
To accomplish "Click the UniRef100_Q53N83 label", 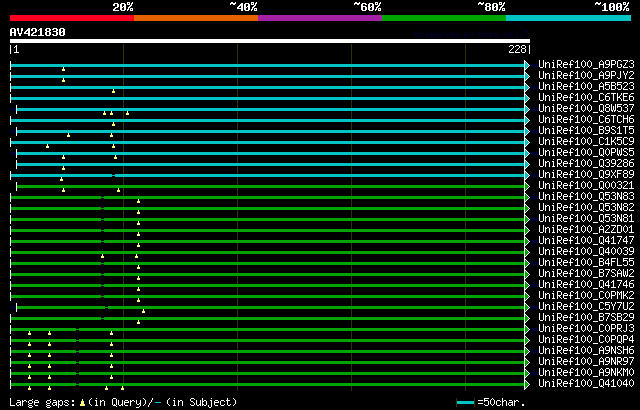I will (x=586, y=197).
